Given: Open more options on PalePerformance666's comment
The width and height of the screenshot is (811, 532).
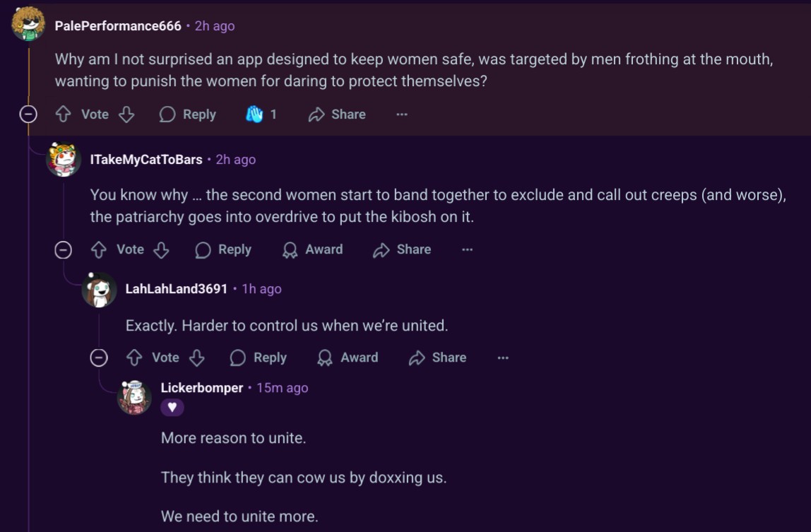Looking at the screenshot, I should point(402,114).
